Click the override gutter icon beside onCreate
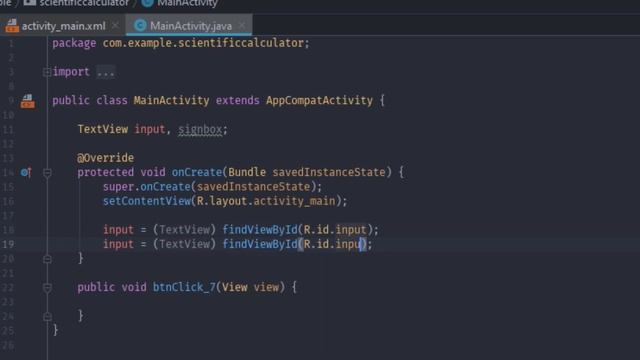This screenshot has width=640, height=360. 26,173
